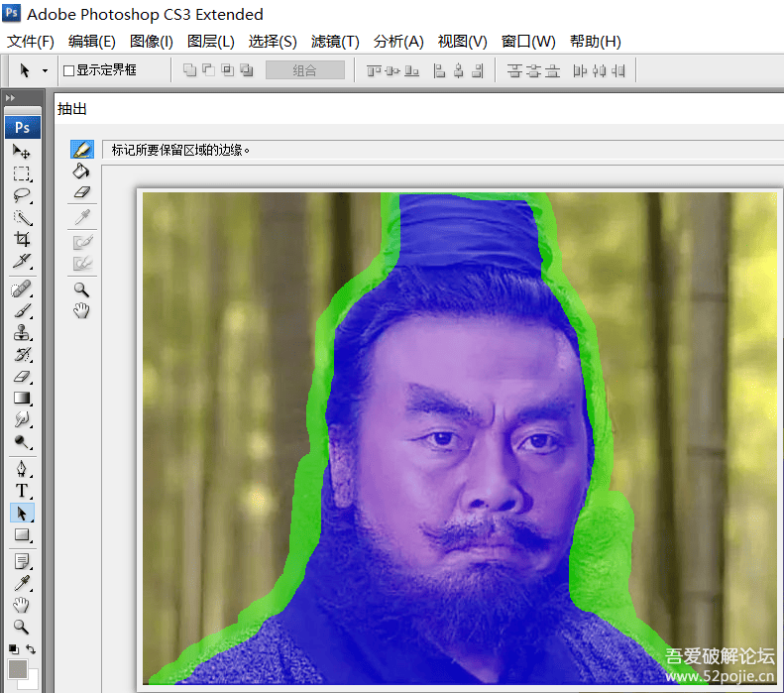Viewport: 784px width, 693px height.
Task: Choose subtract from shape area option
Action: point(208,70)
